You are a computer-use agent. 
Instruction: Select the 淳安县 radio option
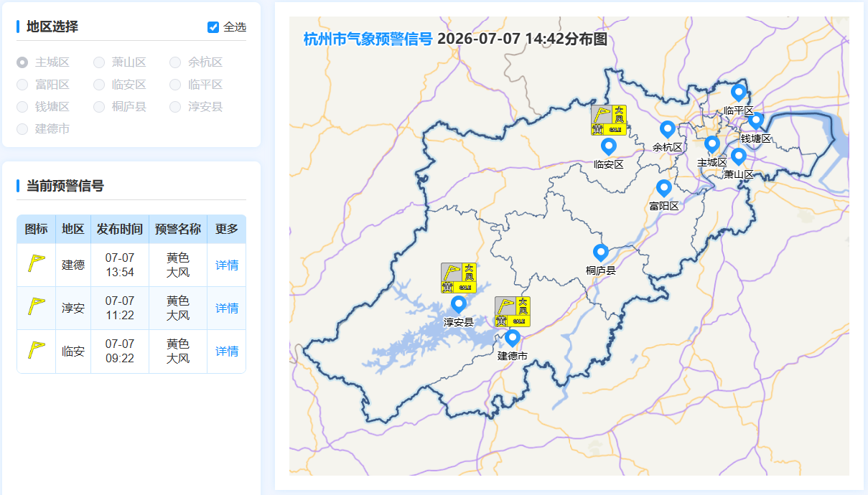(x=175, y=107)
